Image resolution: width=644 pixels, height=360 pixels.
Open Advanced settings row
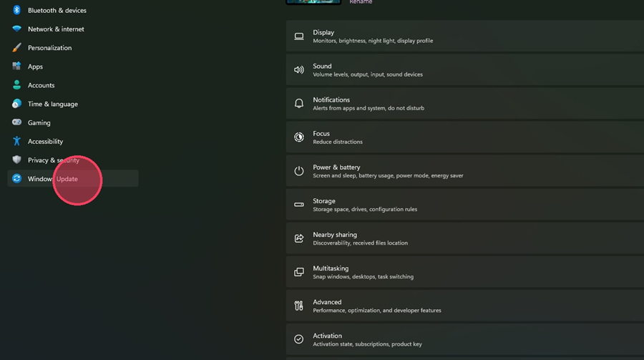pyautogui.click(x=465, y=306)
